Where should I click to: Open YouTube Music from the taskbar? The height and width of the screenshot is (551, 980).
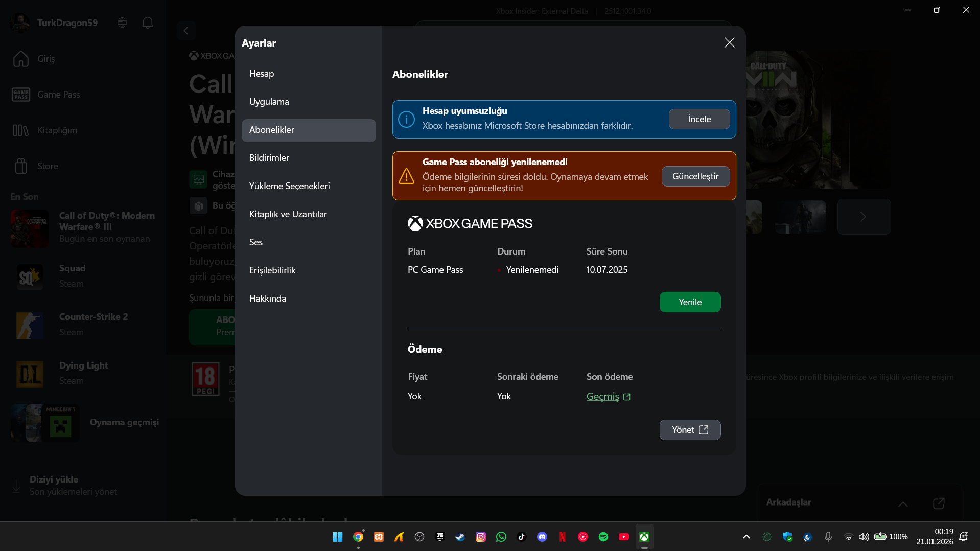pyautogui.click(x=583, y=537)
